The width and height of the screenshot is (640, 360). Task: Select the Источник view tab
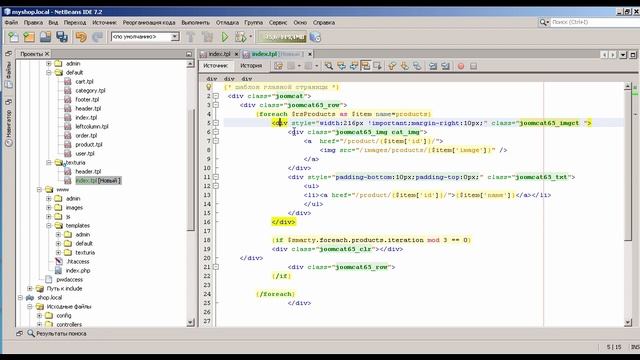(215, 66)
